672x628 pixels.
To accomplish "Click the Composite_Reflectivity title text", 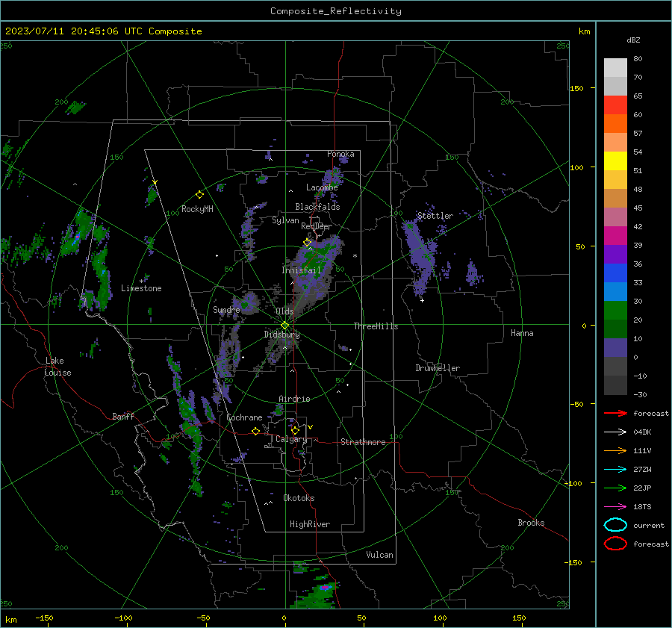I will click(x=336, y=11).
